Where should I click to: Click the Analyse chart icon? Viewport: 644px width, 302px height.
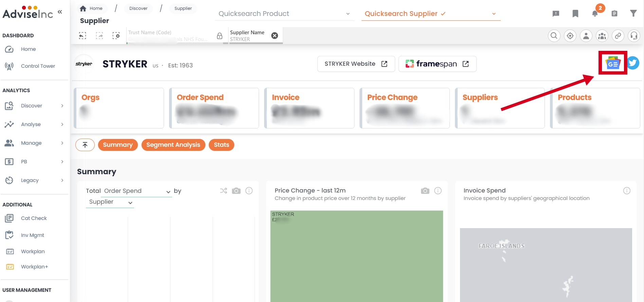(9, 124)
